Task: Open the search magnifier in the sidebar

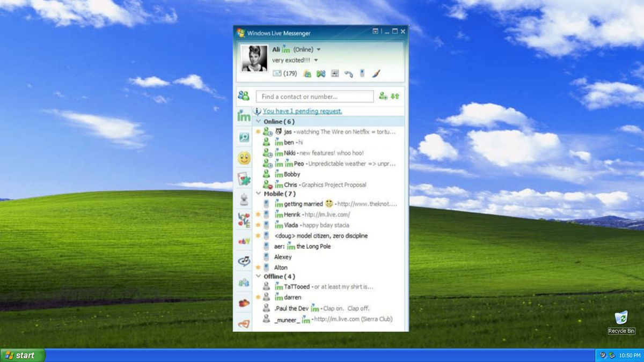Action: tap(244, 137)
